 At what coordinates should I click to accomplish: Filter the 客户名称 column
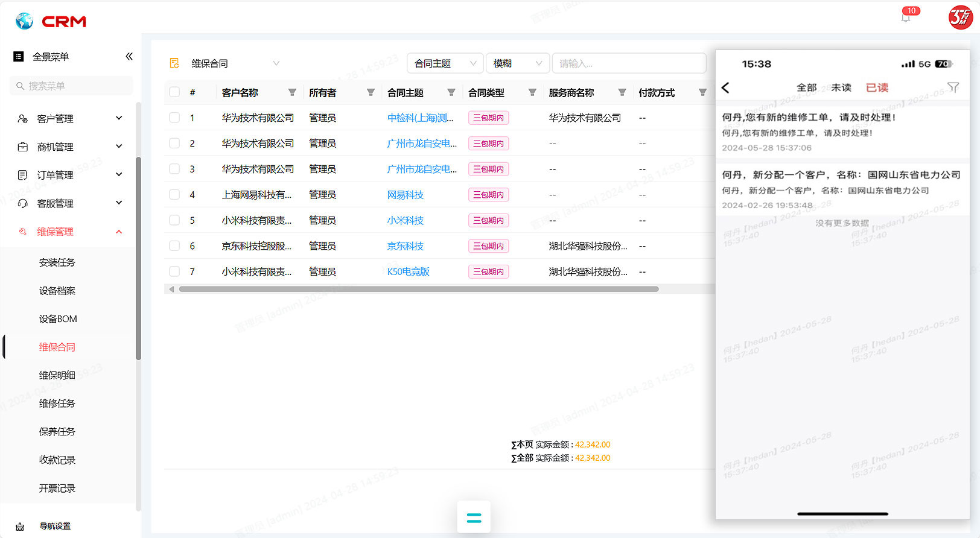pos(292,92)
